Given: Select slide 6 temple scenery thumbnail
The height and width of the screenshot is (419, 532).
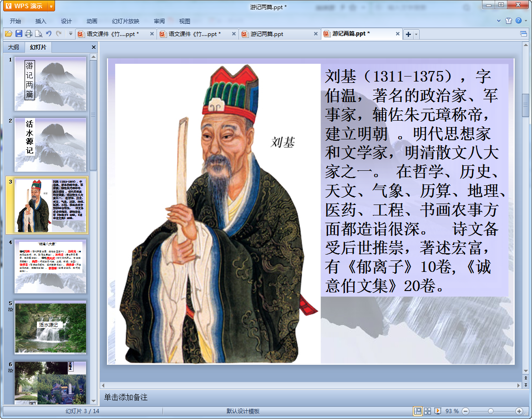Looking at the screenshot, I should [x=50, y=383].
